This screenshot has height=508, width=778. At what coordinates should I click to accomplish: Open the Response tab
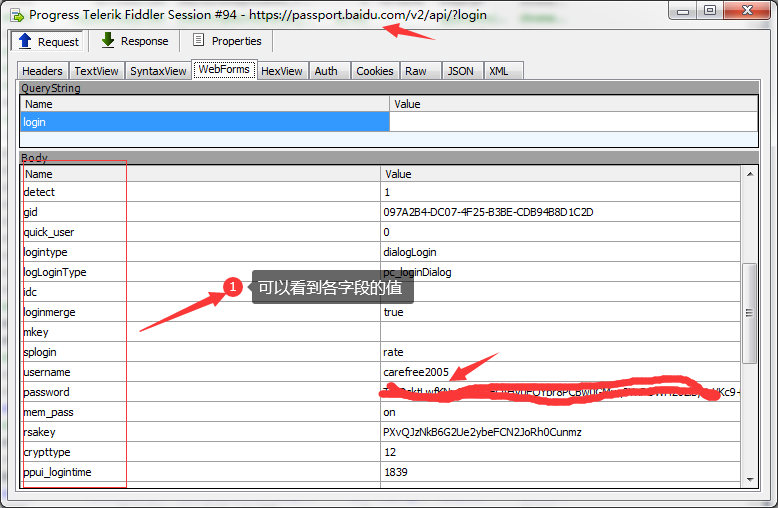pyautogui.click(x=134, y=41)
